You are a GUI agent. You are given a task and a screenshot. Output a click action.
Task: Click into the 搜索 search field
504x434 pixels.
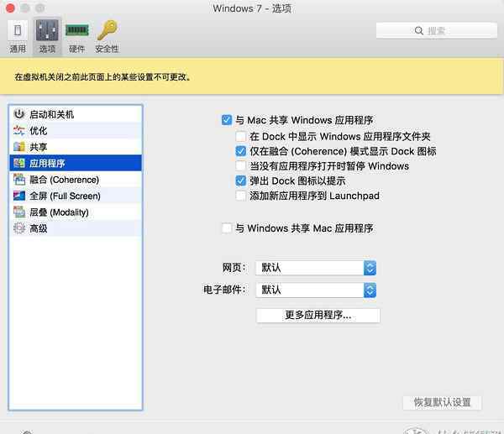[437, 31]
